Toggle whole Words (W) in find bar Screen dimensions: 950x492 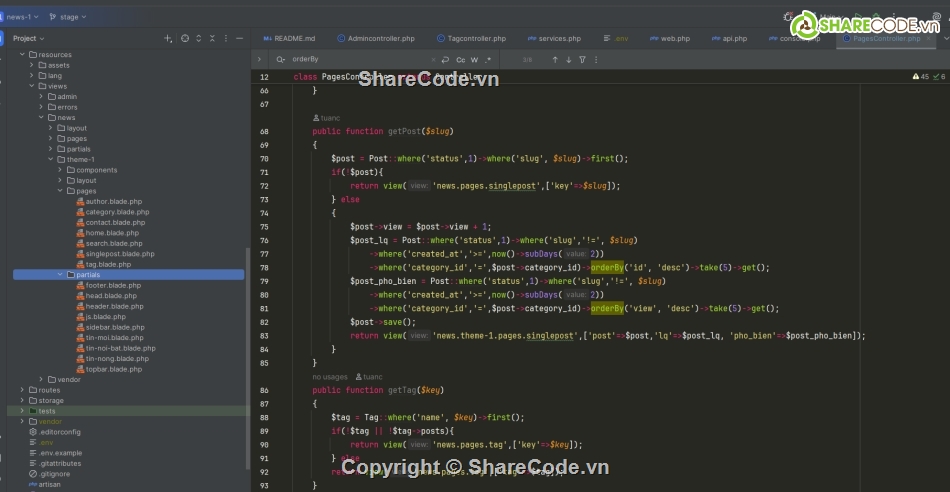point(474,59)
